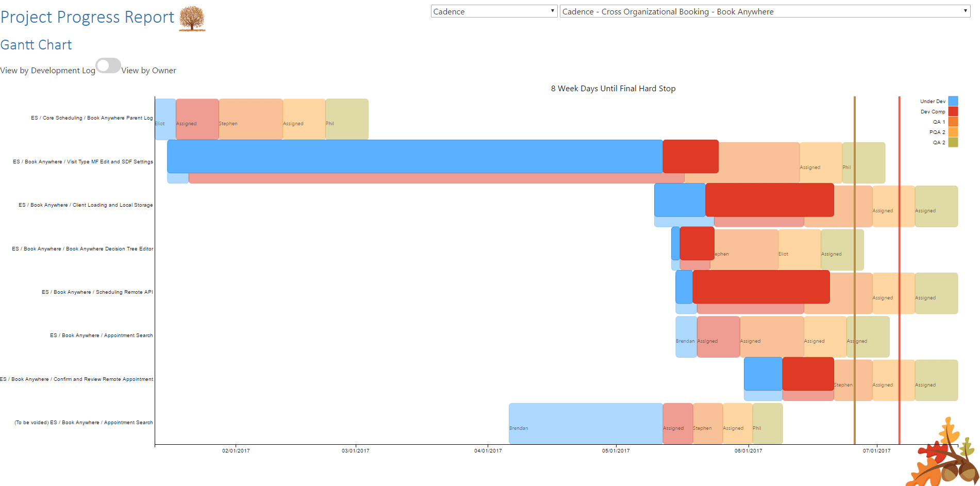Select large Brendan bar in To be voided row

tap(586, 424)
